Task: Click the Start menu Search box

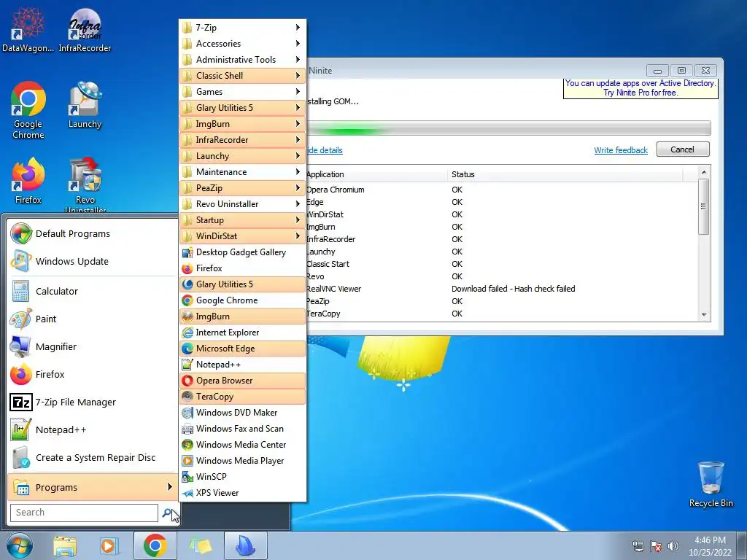Action: (x=84, y=513)
